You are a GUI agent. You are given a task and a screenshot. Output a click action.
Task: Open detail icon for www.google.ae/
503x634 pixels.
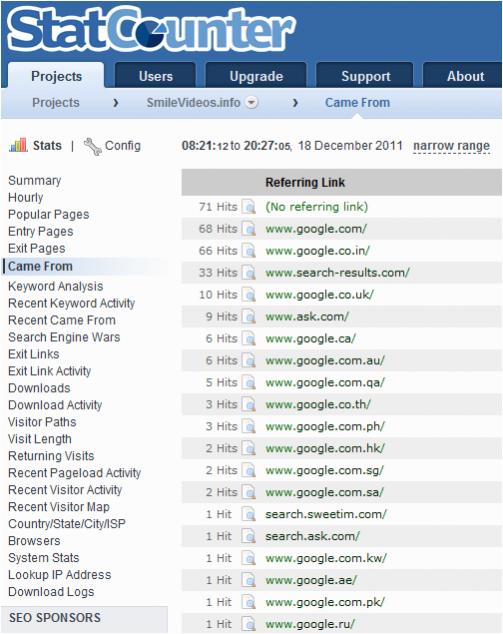click(249, 580)
